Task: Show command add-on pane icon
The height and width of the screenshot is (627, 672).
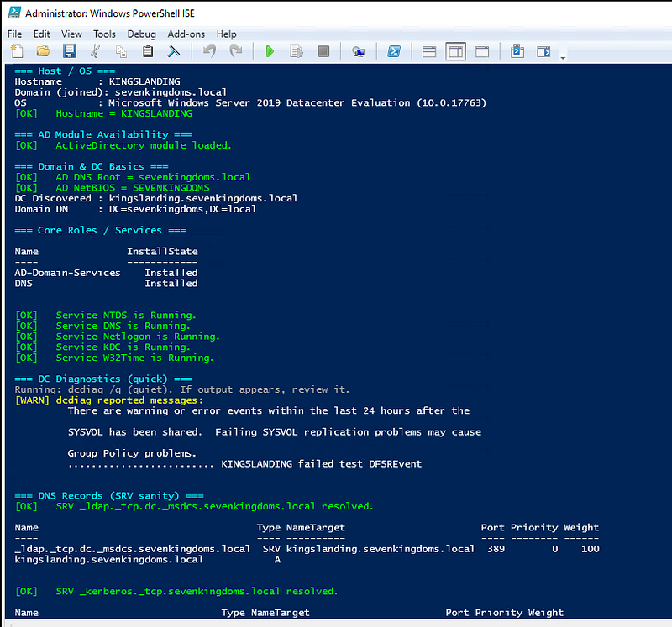Action: point(543,52)
